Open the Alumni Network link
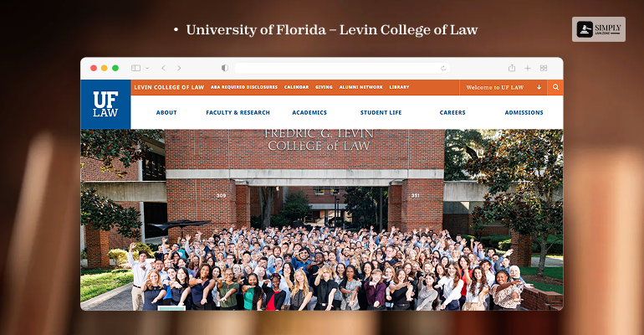This screenshot has width=644, height=335. (361, 87)
